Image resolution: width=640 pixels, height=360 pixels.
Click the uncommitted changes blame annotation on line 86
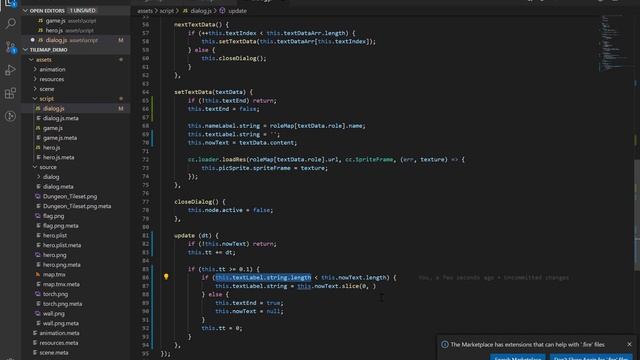coord(493,278)
